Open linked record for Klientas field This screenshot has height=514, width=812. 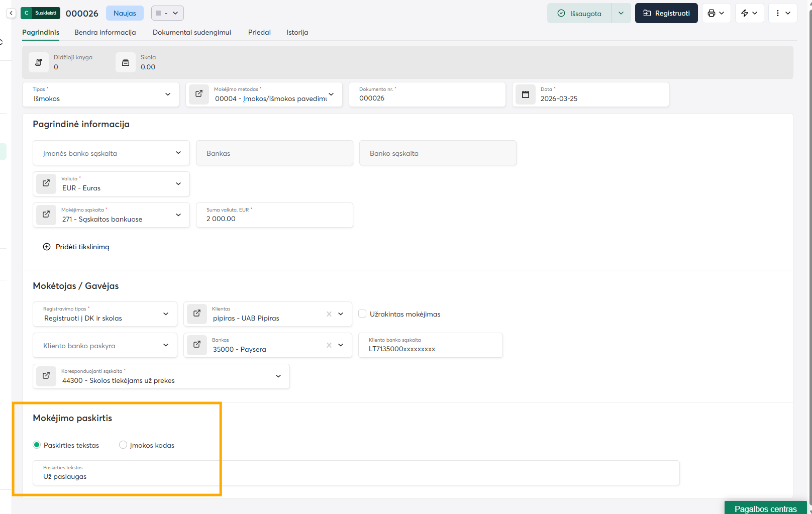point(197,314)
